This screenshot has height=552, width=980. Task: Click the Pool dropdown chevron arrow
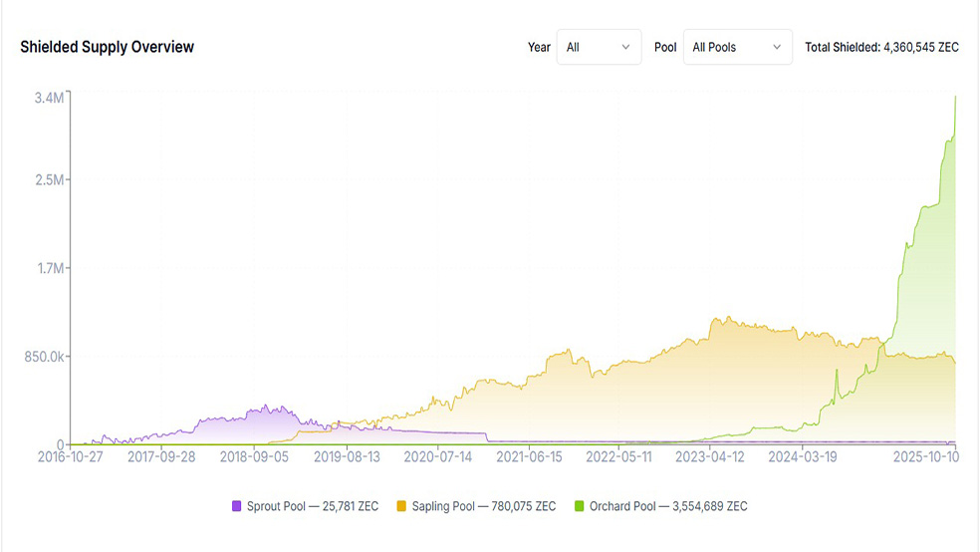[776, 47]
